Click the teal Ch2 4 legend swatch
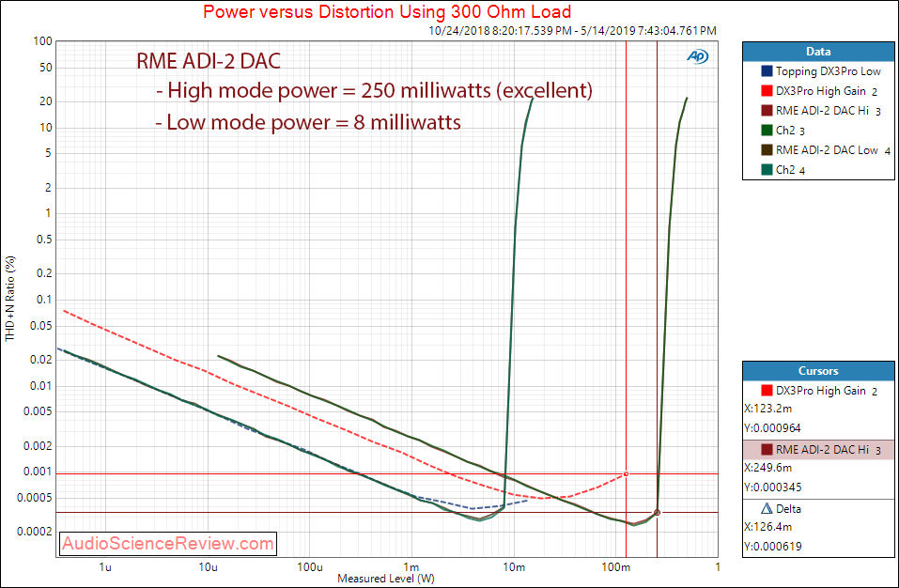This screenshot has height=588, width=899. click(x=767, y=170)
